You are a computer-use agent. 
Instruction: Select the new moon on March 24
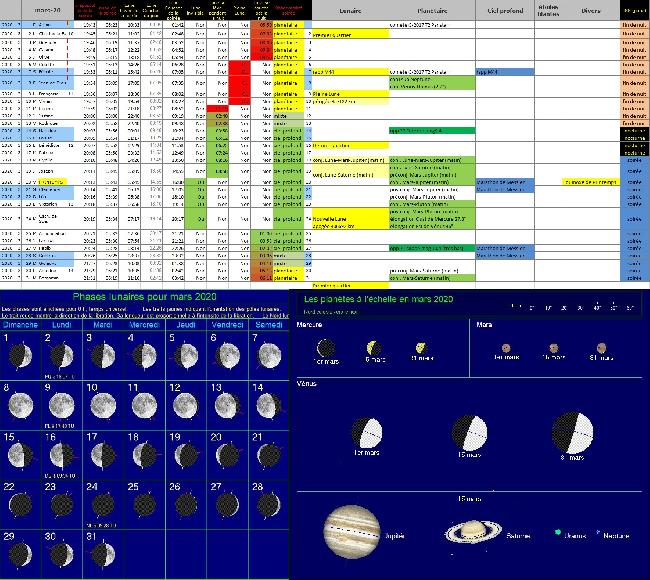coord(103,505)
